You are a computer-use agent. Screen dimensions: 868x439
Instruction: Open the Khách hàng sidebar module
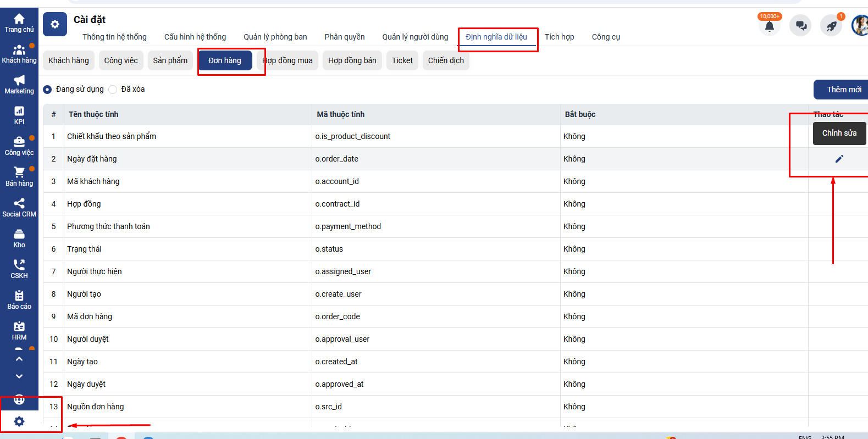tap(19, 54)
